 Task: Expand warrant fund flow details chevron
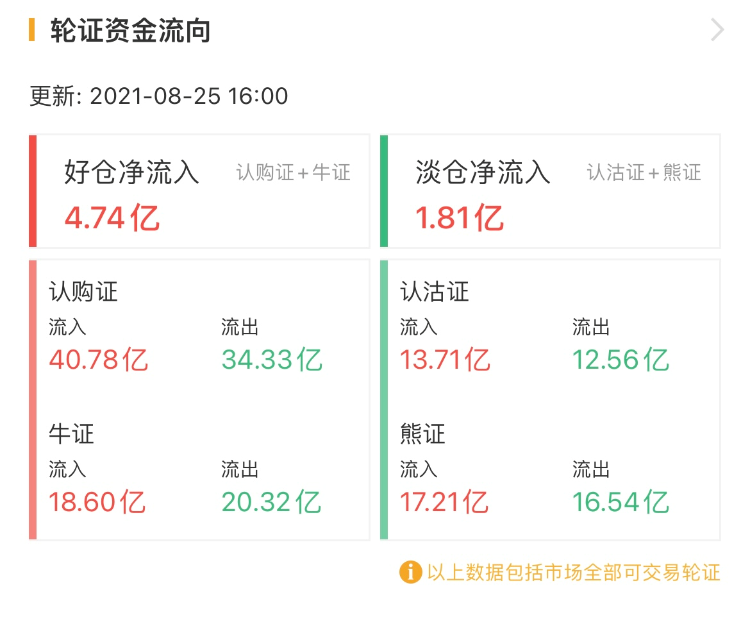click(x=716, y=30)
